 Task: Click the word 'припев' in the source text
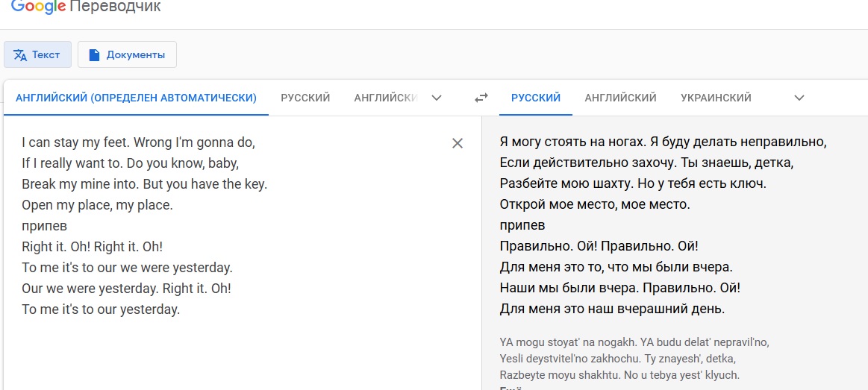(x=45, y=225)
